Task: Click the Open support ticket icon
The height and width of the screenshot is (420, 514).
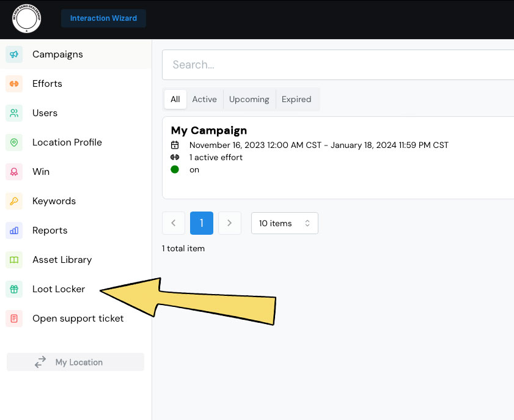Action: (14, 319)
